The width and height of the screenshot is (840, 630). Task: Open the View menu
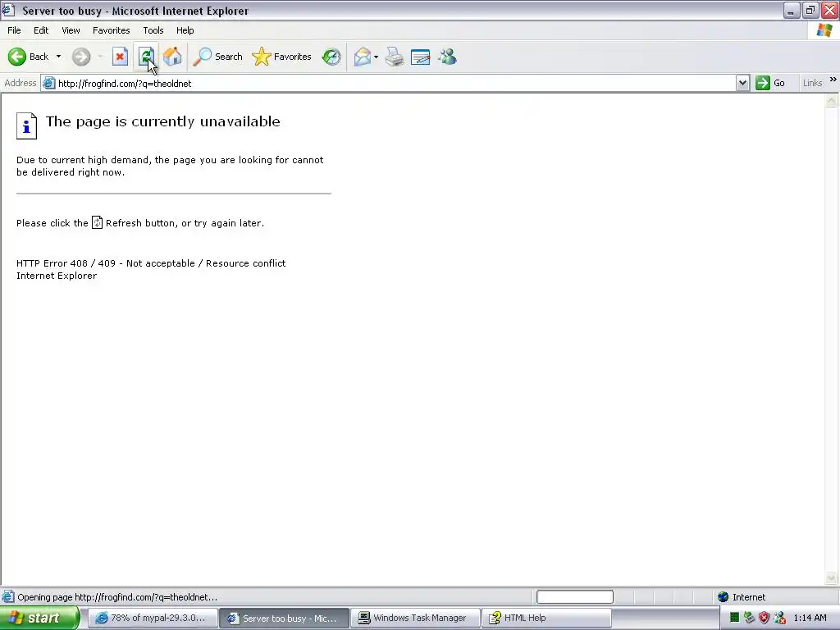[71, 30]
